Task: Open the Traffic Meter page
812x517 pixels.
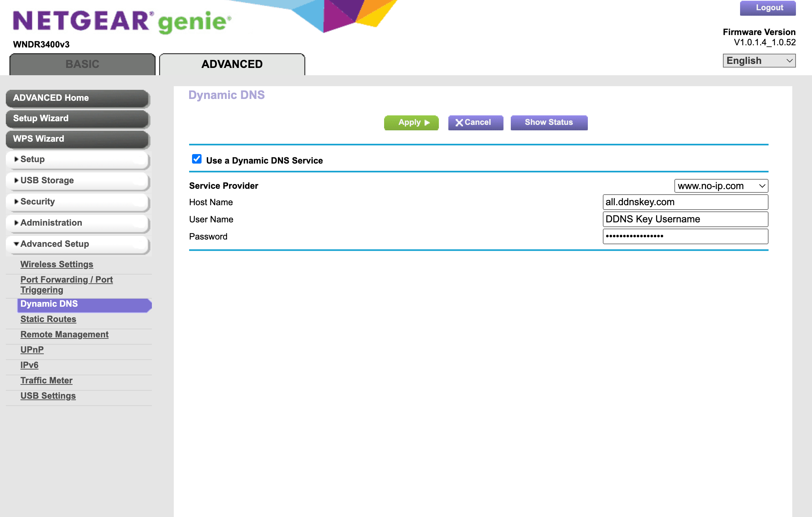Action: (46, 380)
